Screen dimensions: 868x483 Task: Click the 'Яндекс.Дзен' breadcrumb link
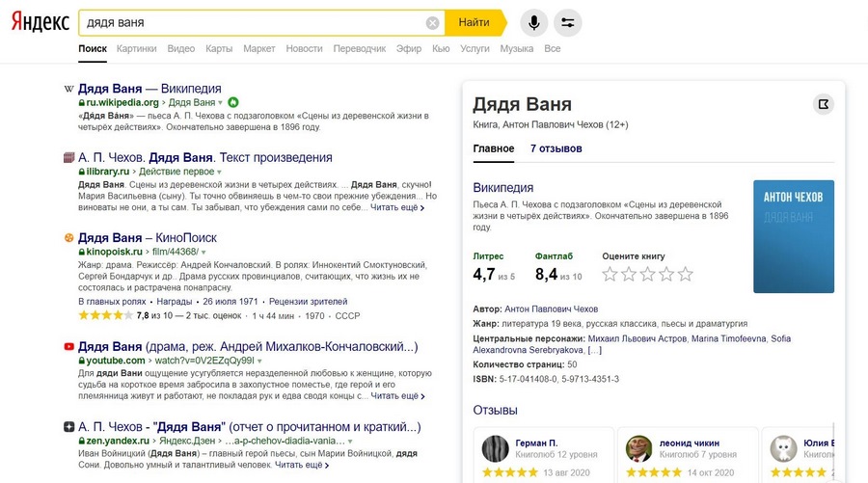(186, 442)
